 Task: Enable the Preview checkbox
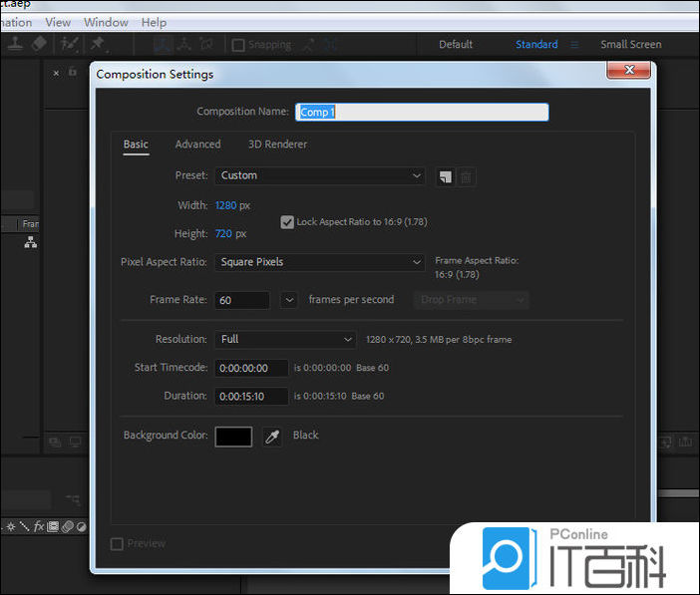(x=118, y=544)
